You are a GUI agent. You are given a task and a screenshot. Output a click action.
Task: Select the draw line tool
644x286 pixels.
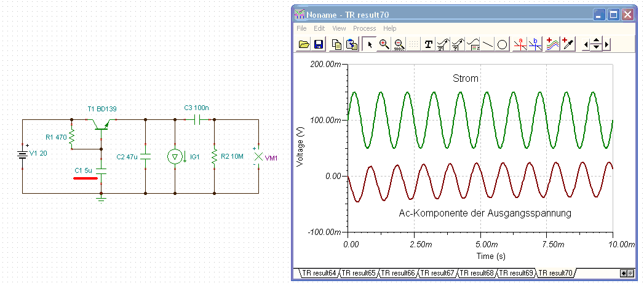click(488, 44)
